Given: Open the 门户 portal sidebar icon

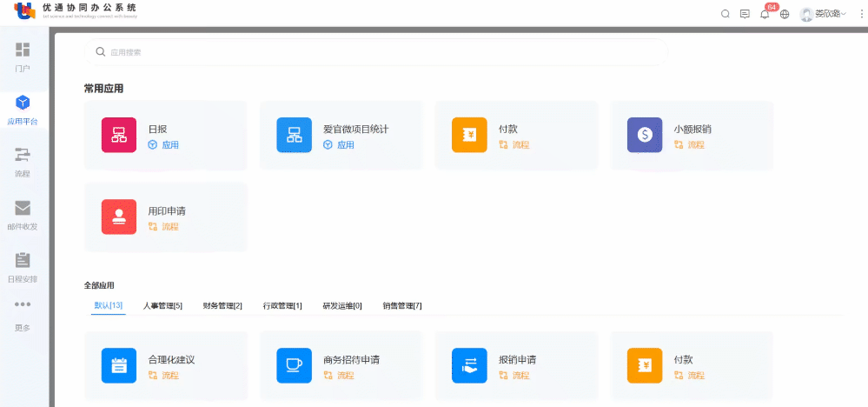Looking at the screenshot, I should tap(23, 51).
